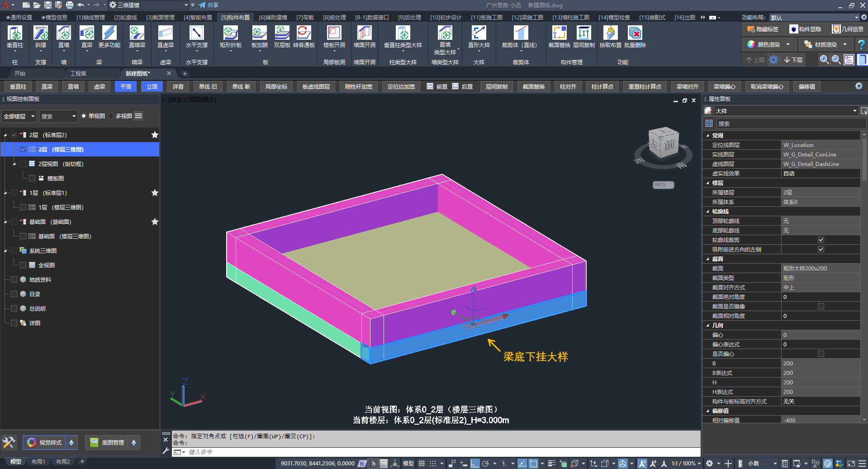
Task: Click the 柱对齐 button
Action: (568, 86)
